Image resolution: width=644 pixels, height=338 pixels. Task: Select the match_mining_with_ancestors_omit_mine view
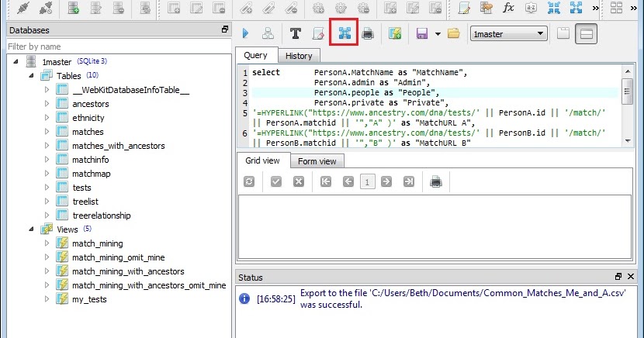click(149, 285)
